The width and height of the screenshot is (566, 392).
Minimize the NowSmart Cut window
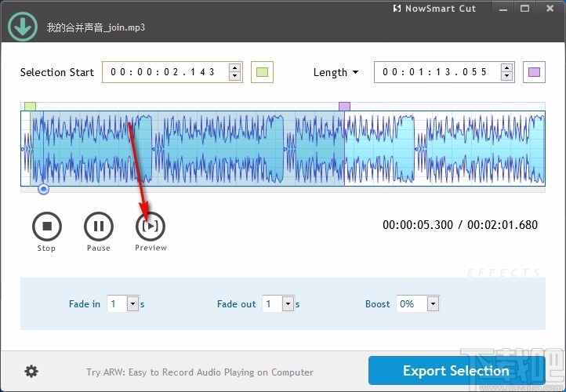503,9
